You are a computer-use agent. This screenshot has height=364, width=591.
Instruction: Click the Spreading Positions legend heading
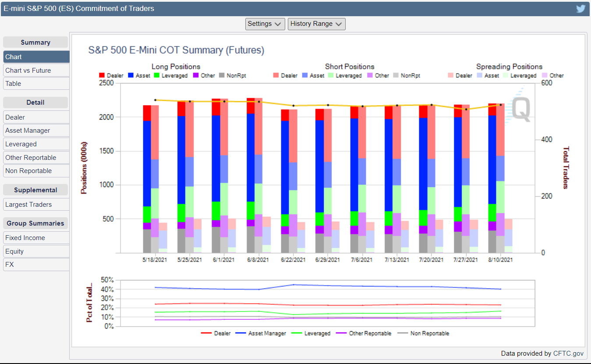510,67
